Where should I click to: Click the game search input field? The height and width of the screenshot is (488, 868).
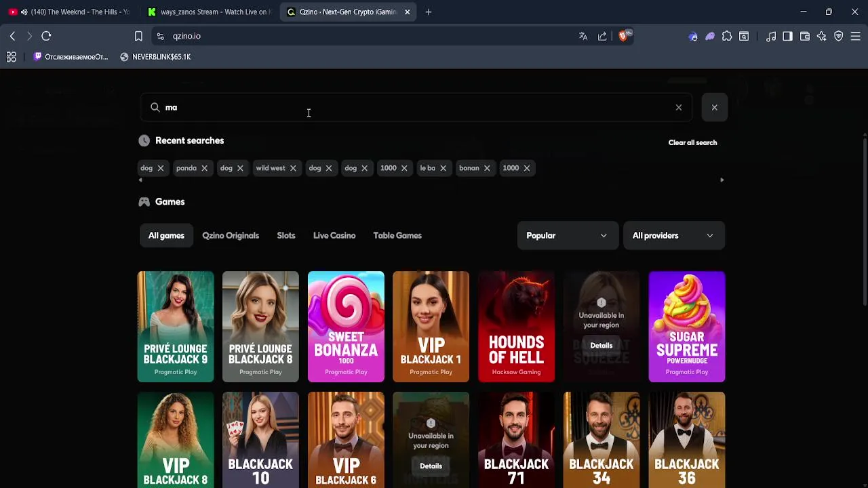416,107
